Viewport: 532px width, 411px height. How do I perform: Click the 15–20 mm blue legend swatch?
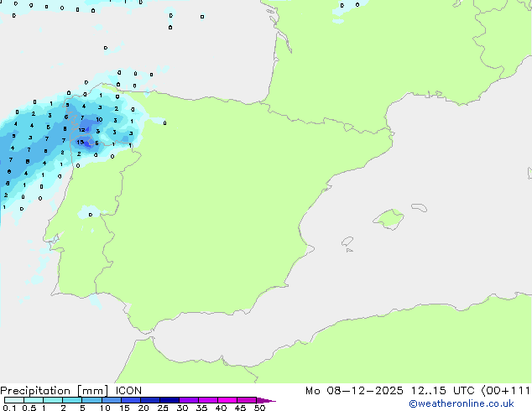pos(131,400)
